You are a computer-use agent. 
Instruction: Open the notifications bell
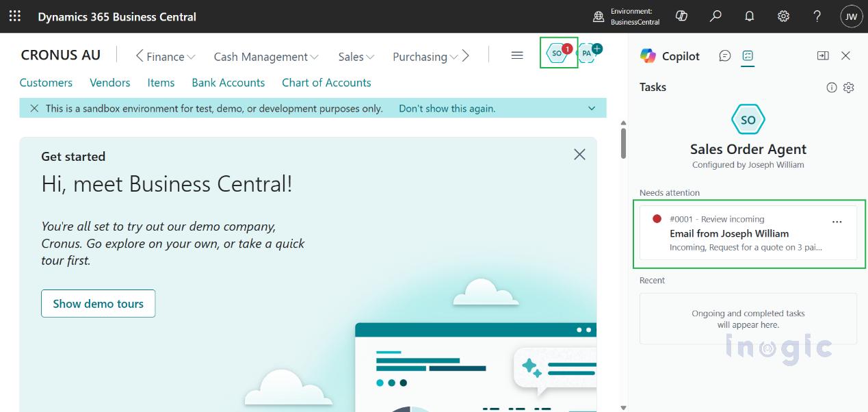pyautogui.click(x=750, y=16)
